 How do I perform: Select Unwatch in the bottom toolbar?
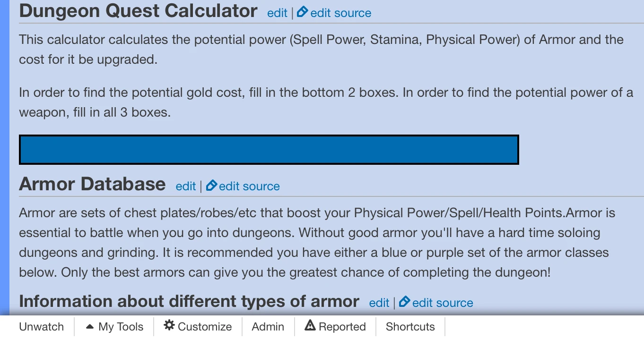(41, 326)
